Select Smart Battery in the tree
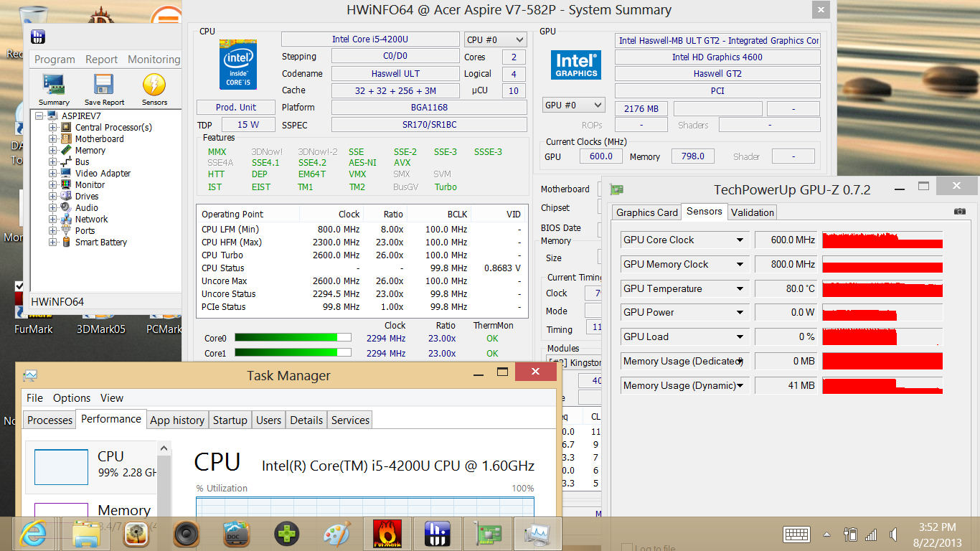The height and width of the screenshot is (551, 980). pyautogui.click(x=101, y=242)
